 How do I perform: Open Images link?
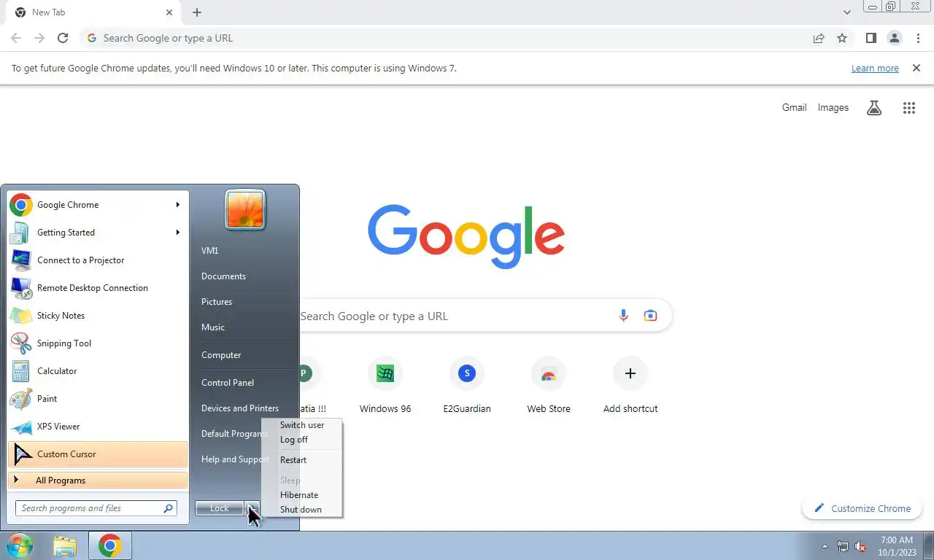tap(833, 108)
